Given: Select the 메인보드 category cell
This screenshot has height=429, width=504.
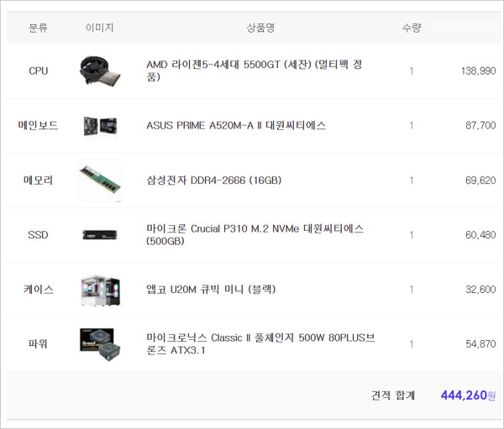Looking at the screenshot, I should (x=38, y=126).
